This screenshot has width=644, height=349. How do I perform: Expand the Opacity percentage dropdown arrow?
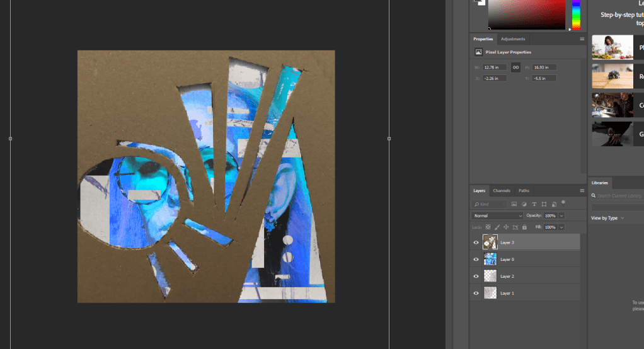[561, 216]
